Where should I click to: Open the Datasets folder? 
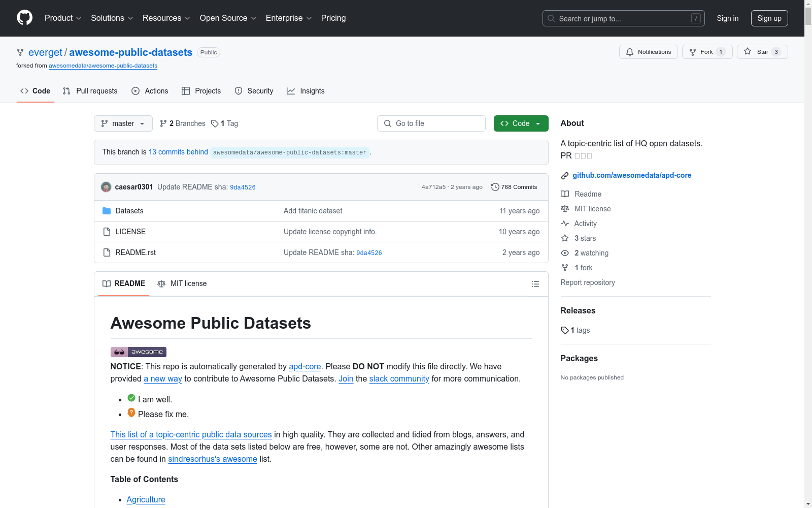pyautogui.click(x=129, y=211)
